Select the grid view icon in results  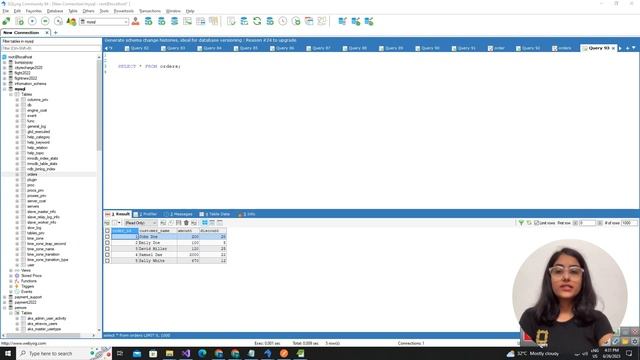tap(205, 223)
